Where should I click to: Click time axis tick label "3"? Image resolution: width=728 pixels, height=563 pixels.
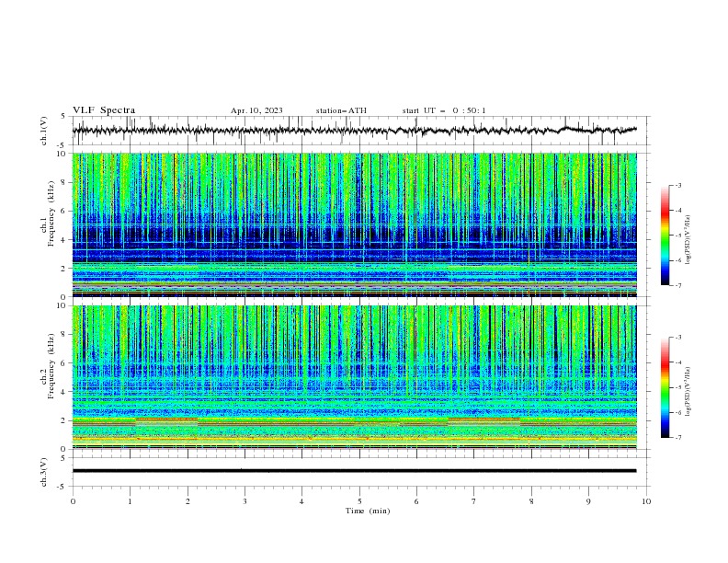pos(245,501)
